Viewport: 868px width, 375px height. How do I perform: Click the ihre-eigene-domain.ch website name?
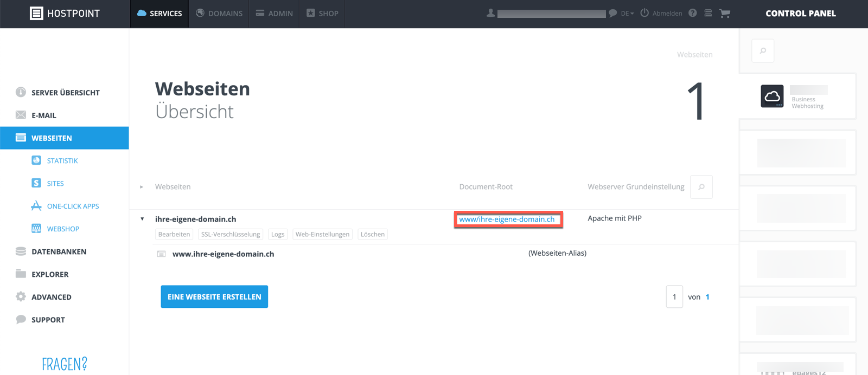point(195,219)
